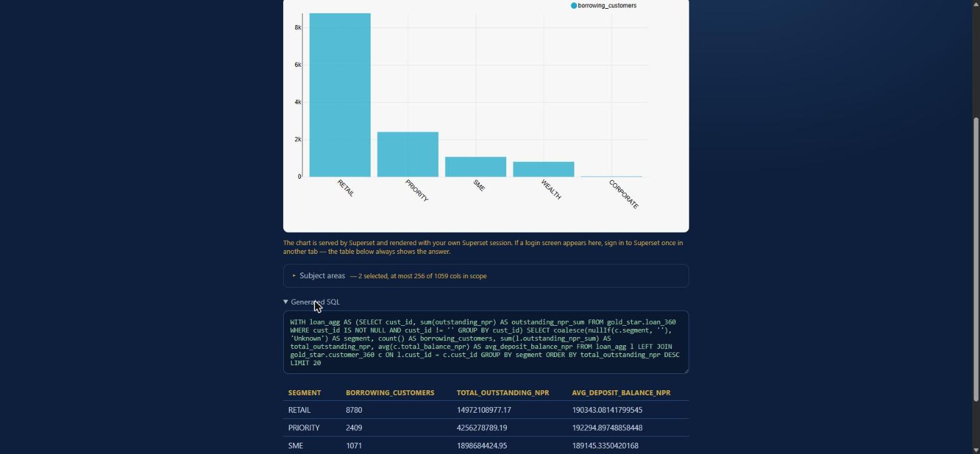Select the RETAIL segment table cell
The image size is (980, 454).
[x=299, y=410]
